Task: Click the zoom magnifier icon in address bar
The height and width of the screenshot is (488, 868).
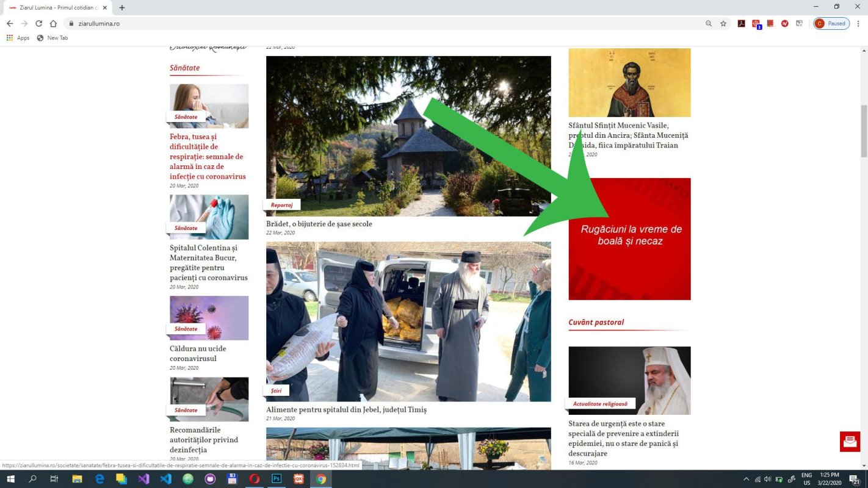Action: [709, 23]
